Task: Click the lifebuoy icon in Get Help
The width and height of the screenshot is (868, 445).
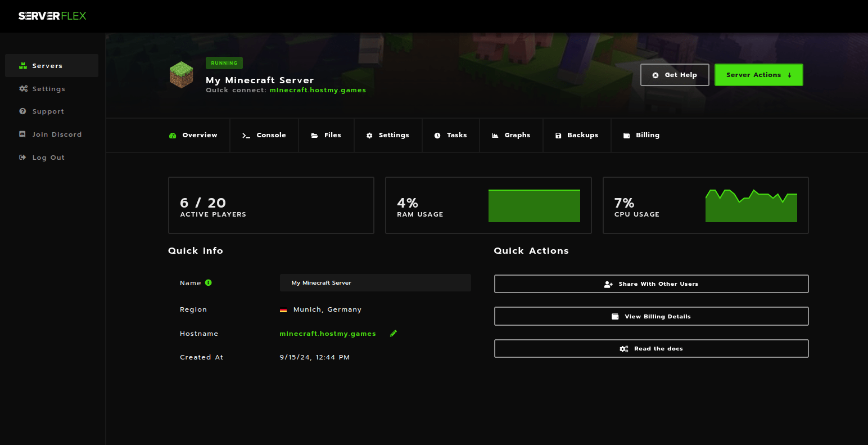Action: [655, 75]
